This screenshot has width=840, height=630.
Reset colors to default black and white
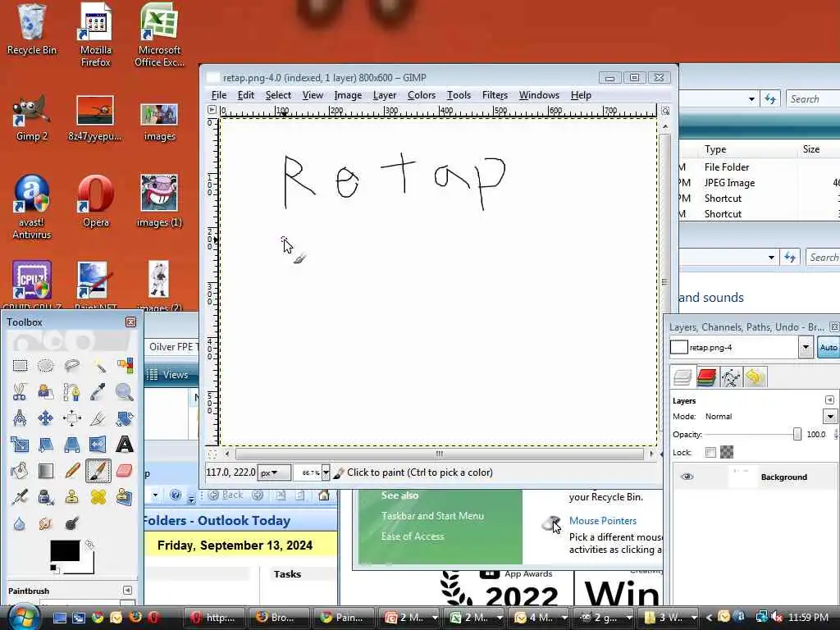click(53, 568)
